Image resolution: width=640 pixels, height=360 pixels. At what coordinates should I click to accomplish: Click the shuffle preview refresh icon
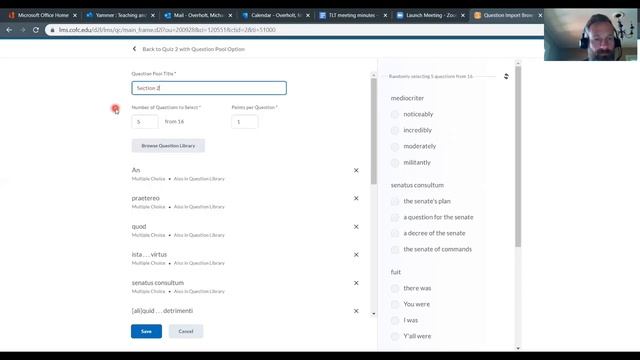coord(506,76)
